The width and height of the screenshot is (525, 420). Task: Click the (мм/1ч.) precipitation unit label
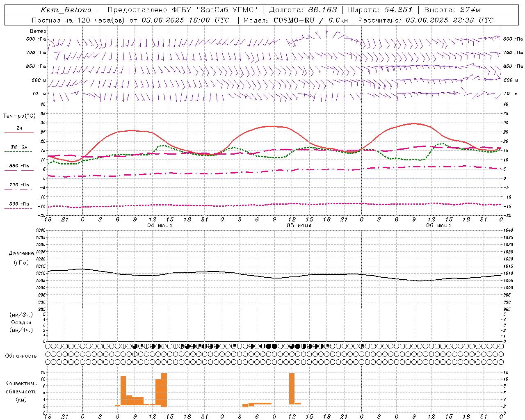[21, 330]
